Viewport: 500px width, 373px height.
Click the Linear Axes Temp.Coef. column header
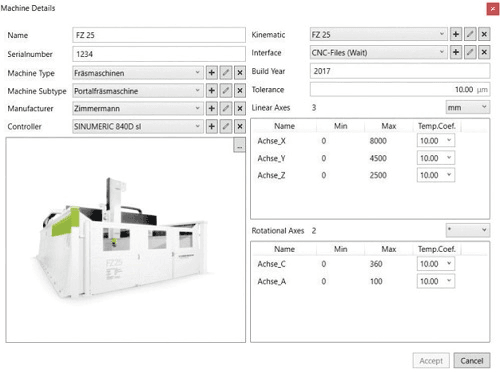(x=437, y=126)
